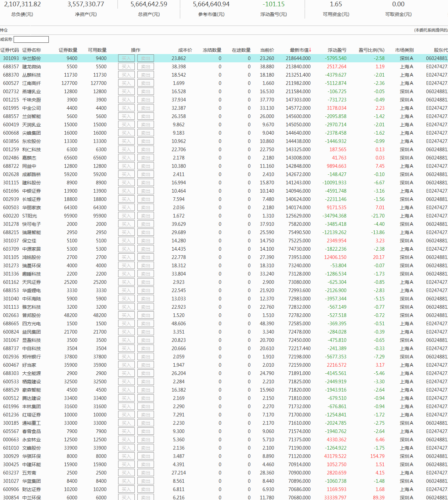The image size is (448, 500).
Task: Sort by 浮动盈亏 column header
Action: (x=337, y=50)
